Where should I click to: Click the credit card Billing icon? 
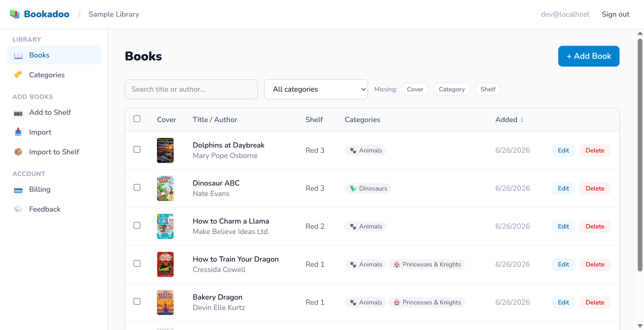point(18,190)
